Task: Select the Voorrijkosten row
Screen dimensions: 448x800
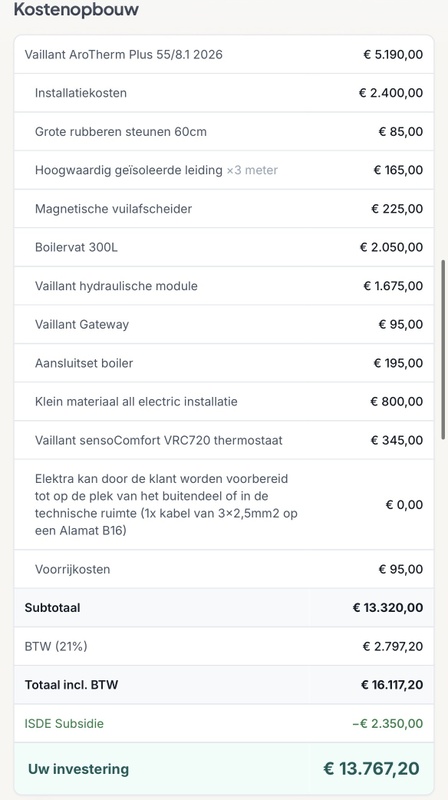Action: click(223, 569)
